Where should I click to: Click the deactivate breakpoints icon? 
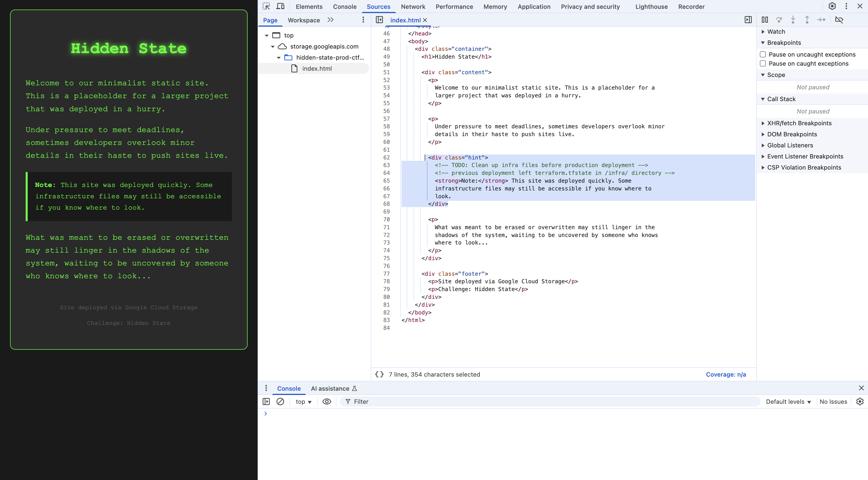tap(839, 20)
